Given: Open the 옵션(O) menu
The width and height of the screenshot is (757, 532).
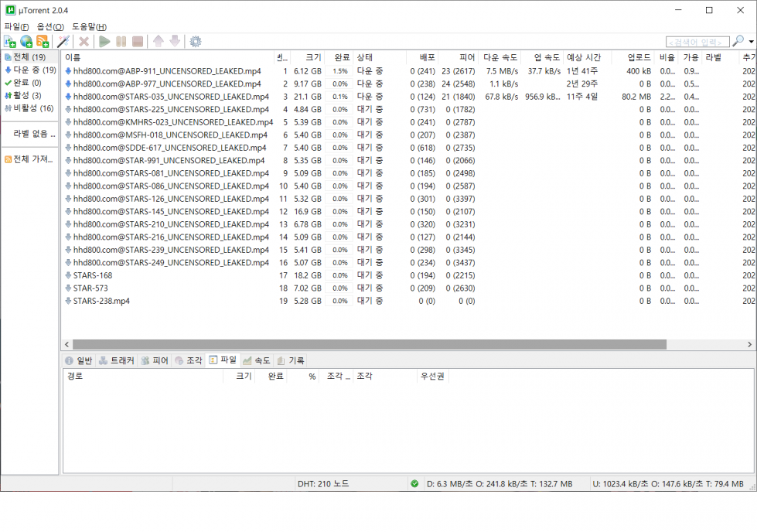Looking at the screenshot, I should coord(50,26).
